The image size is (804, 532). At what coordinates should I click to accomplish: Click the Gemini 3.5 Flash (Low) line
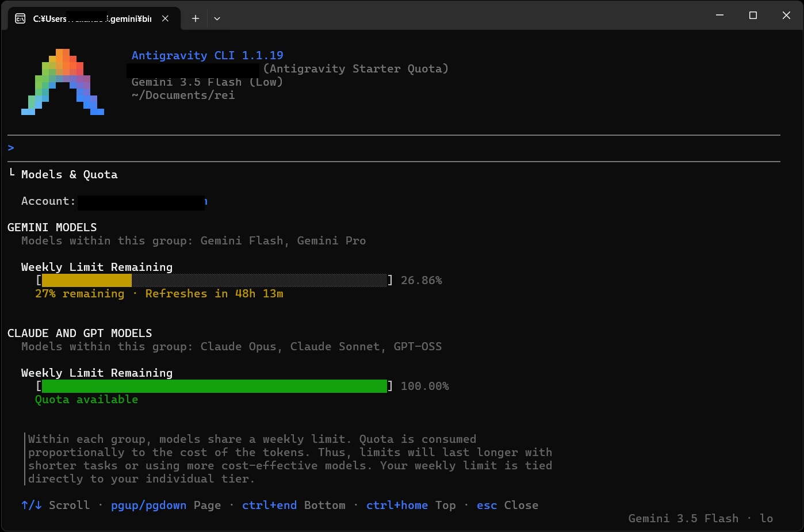pos(208,82)
